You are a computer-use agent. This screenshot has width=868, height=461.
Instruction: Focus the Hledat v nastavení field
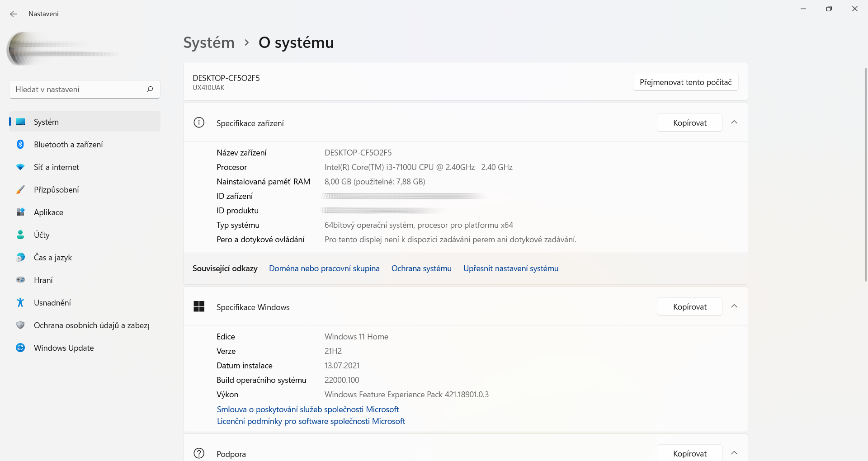[85, 89]
